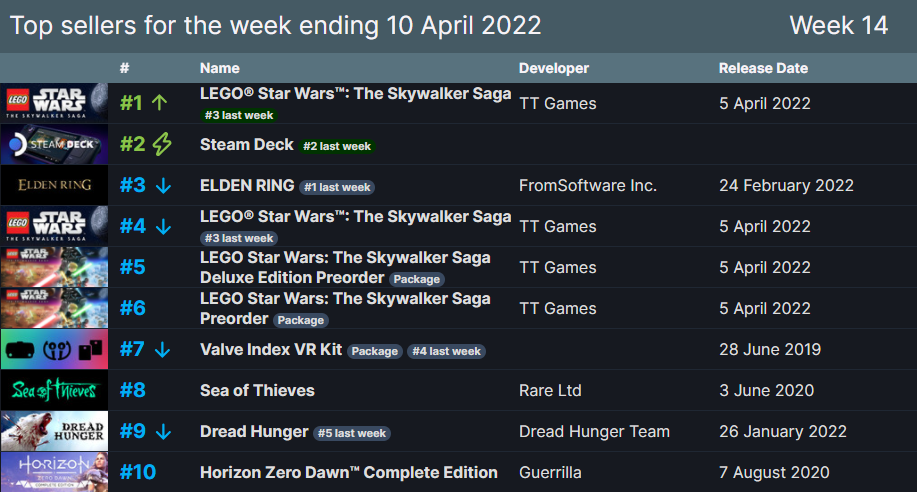917x492 pixels.
Task: Click the '#1 last week' badge on ELDEN RING
Action: coord(337,187)
